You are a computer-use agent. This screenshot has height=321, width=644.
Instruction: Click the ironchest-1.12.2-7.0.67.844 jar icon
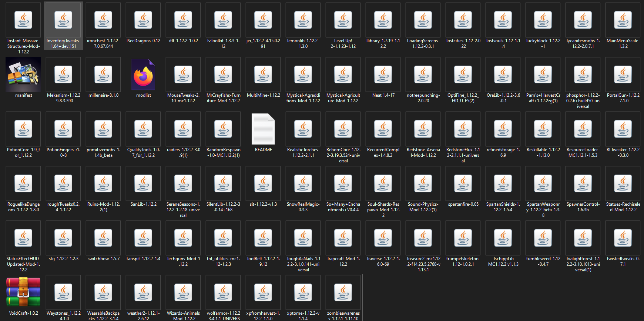(x=103, y=20)
